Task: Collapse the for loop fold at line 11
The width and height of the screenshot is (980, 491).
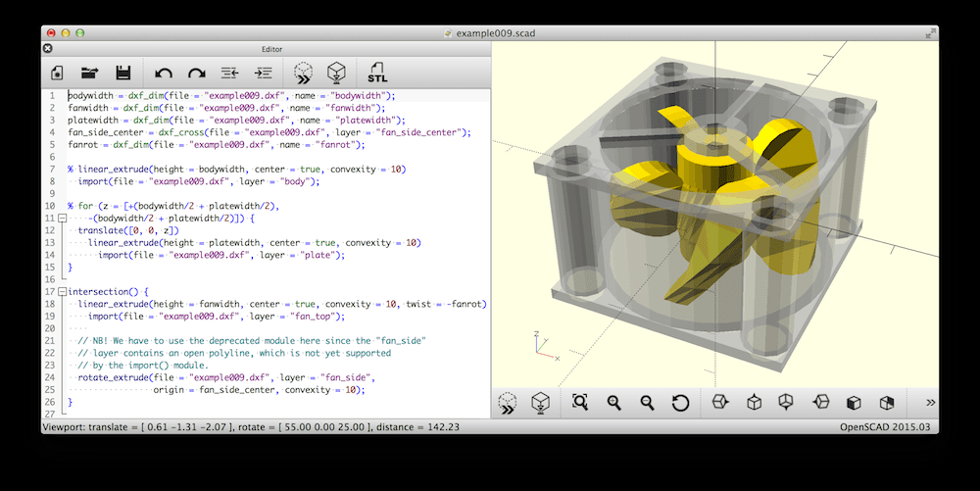Action: tap(62, 219)
